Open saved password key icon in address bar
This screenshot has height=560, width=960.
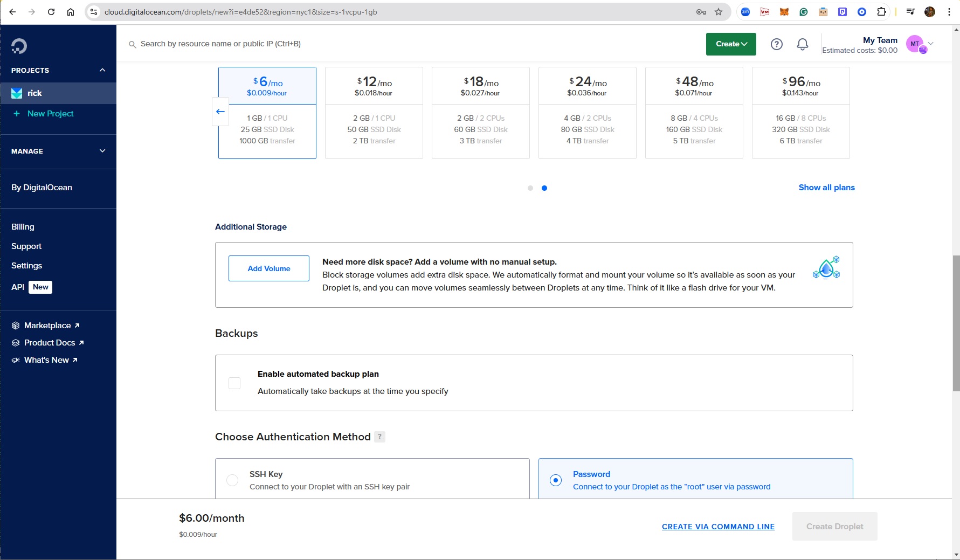tap(701, 12)
